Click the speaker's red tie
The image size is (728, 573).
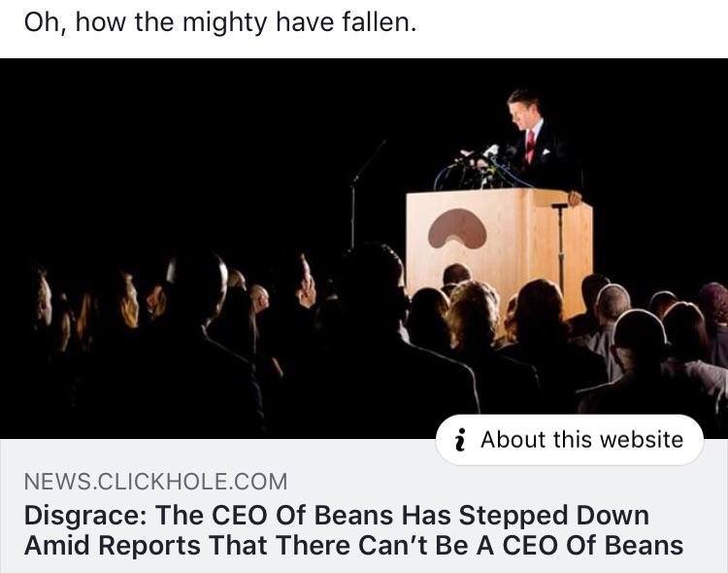point(531,145)
